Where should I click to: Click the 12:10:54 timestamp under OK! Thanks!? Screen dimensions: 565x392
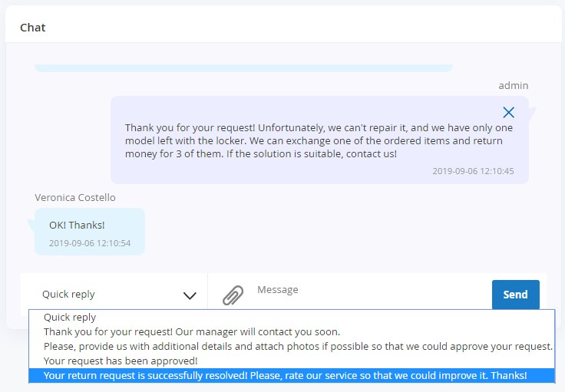point(90,243)
